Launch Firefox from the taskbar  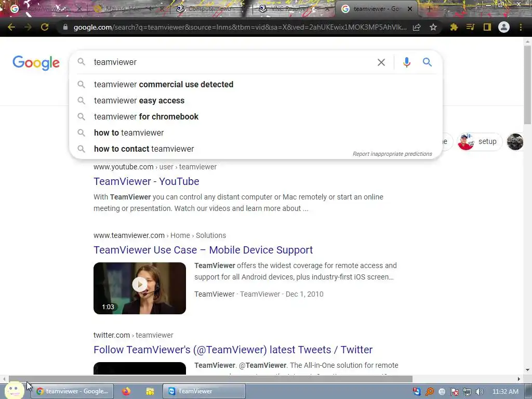pos(126,391)
